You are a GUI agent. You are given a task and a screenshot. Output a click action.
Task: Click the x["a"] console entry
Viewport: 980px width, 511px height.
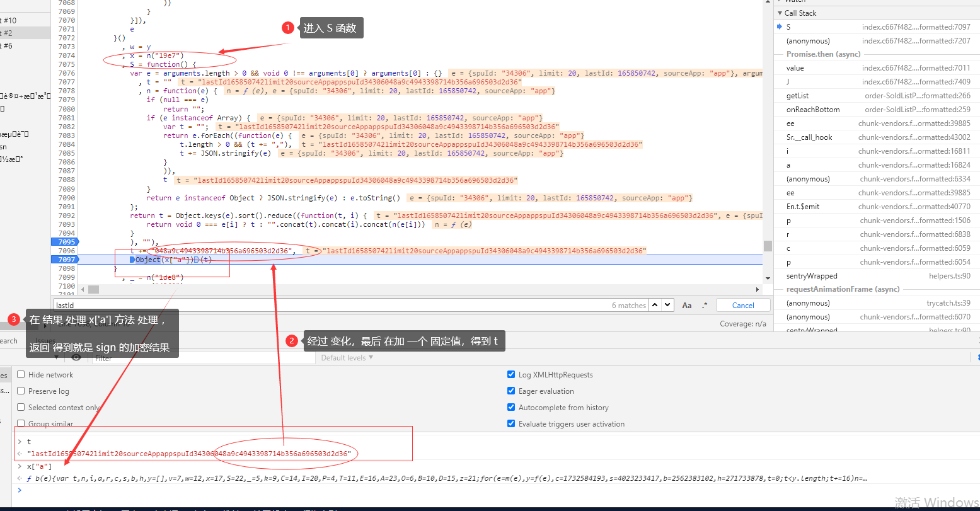pos(40,466)
